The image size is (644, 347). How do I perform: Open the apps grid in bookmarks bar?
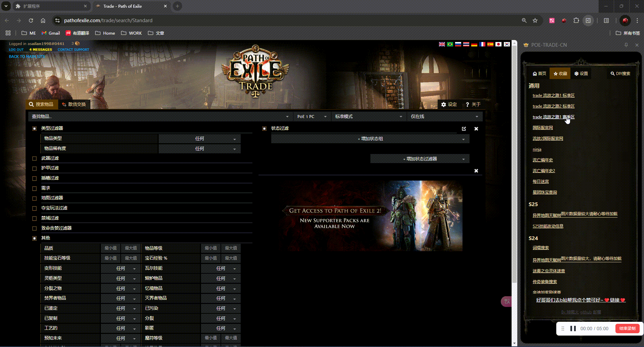(x=8, y=33)
